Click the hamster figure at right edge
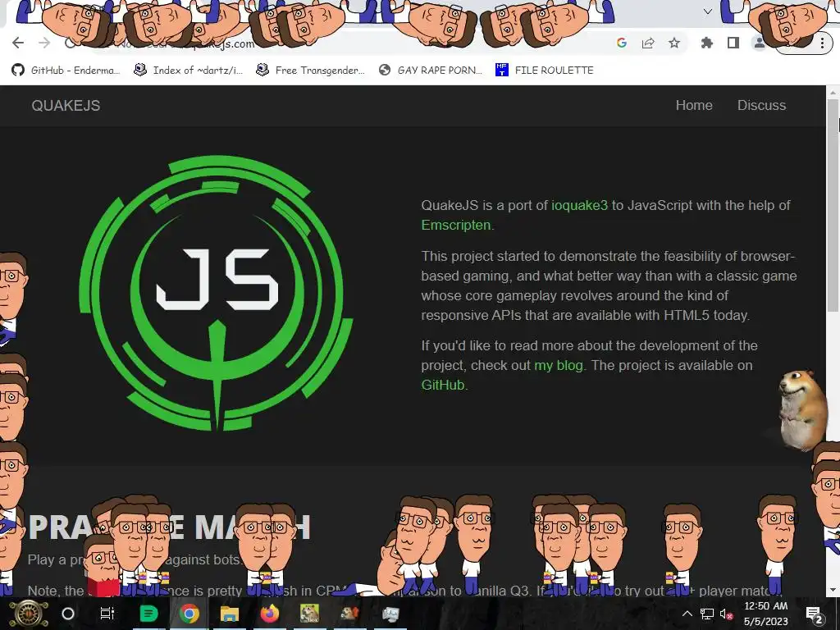 click(802, 409)
